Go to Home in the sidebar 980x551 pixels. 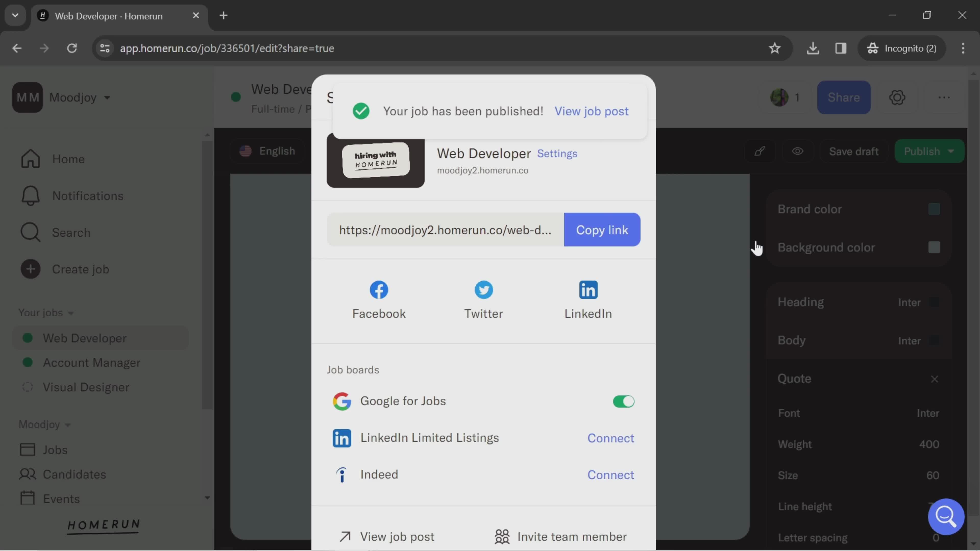53,159
